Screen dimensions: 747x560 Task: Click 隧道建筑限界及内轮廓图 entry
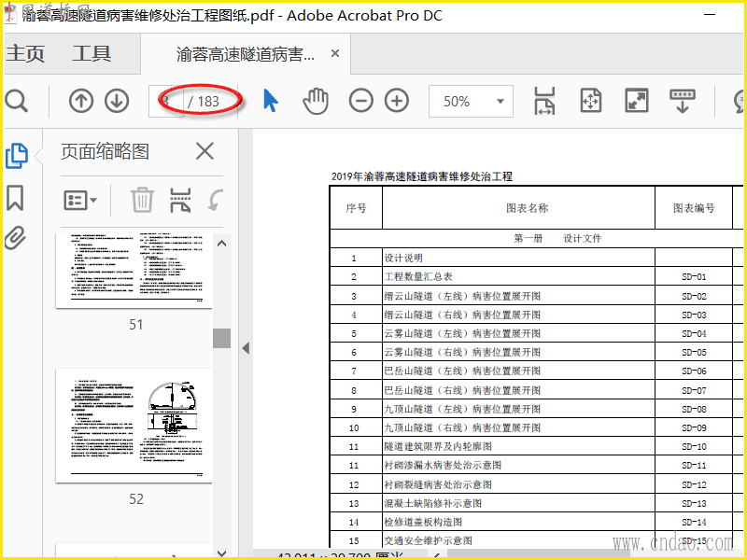pos(438,446)
